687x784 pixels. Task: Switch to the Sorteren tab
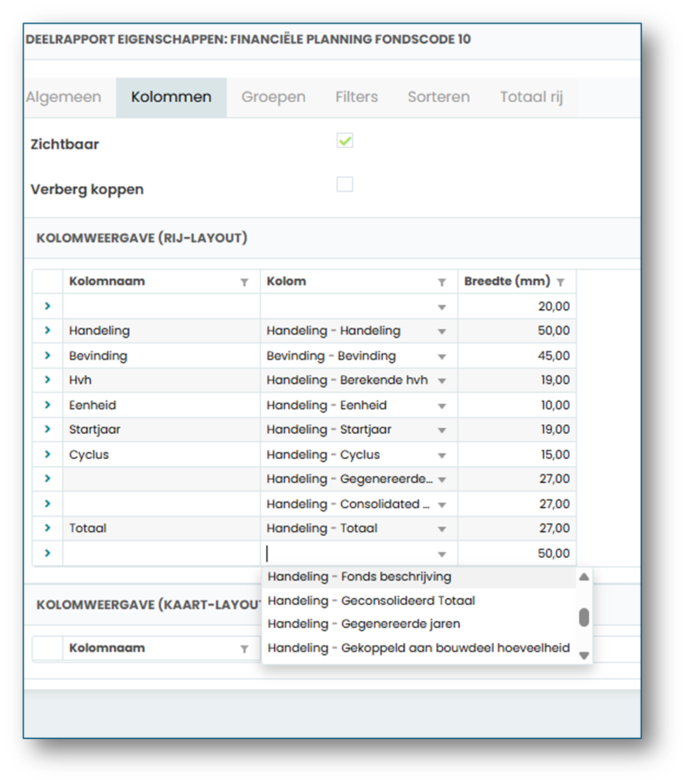tap(438, 97)
